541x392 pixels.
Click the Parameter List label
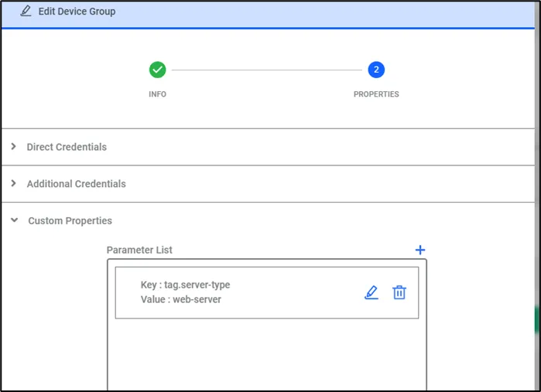pos(139,250)
